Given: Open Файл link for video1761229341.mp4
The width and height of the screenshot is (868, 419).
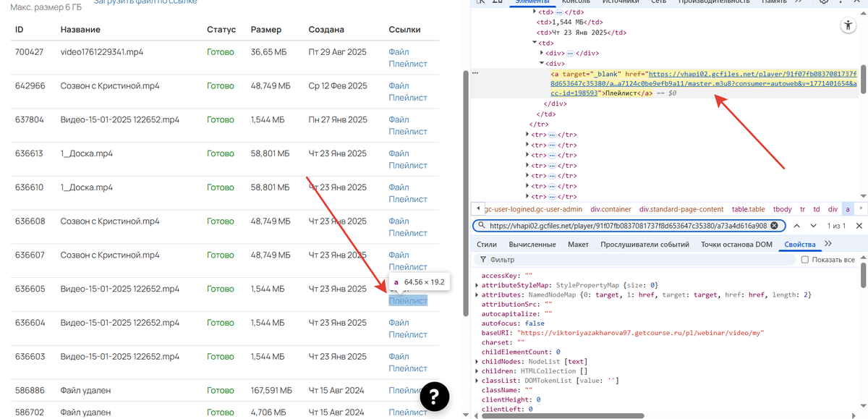Looking at the screenshot, I should 399,52.
